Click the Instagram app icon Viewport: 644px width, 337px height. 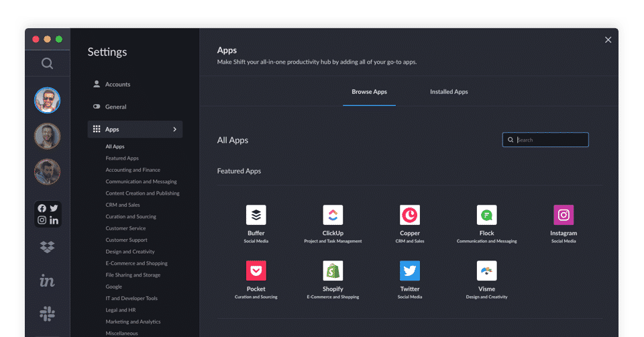[x=563, y=215]
